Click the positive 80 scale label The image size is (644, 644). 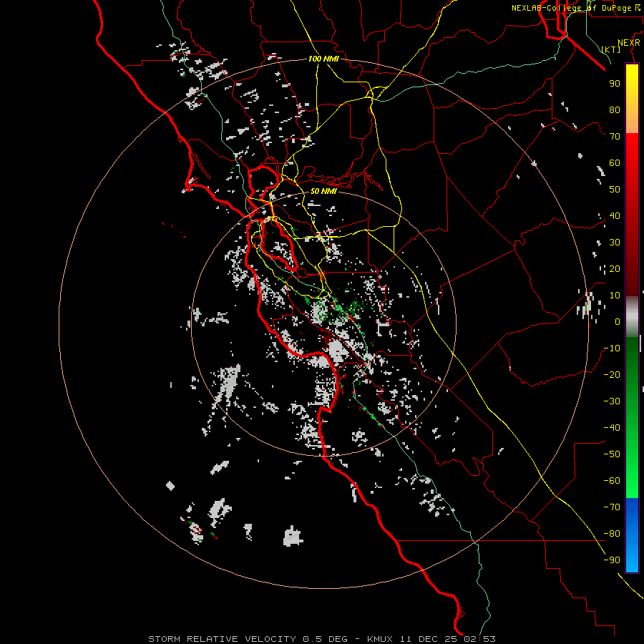(x=615, y=110)
